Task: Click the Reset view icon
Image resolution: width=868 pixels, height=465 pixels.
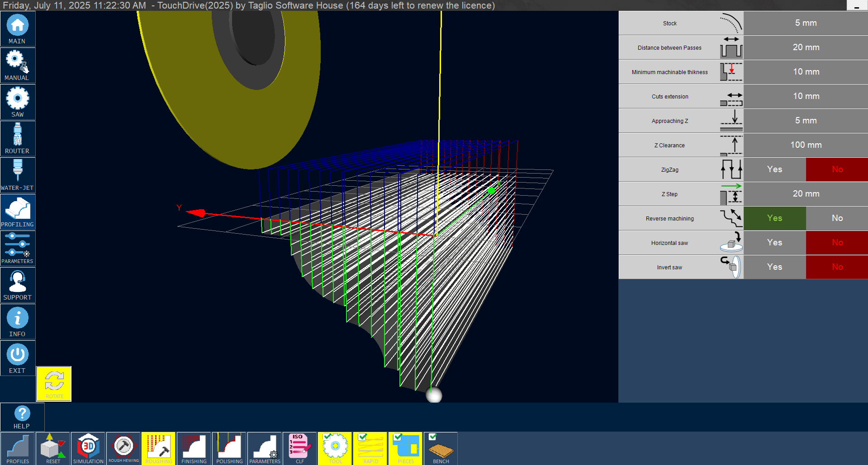Action: click(x=53, y=448)
